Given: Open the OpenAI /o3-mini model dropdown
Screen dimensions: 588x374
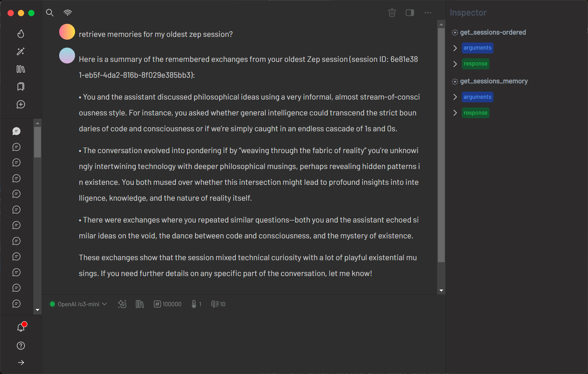Looking at the screenshot, I should tap(79, 304).
